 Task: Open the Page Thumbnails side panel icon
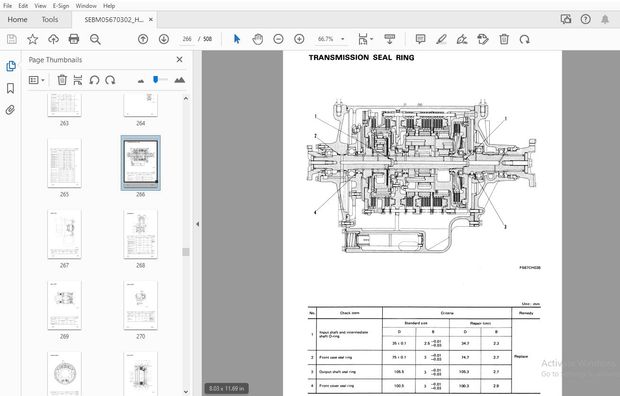pos(11,66)
